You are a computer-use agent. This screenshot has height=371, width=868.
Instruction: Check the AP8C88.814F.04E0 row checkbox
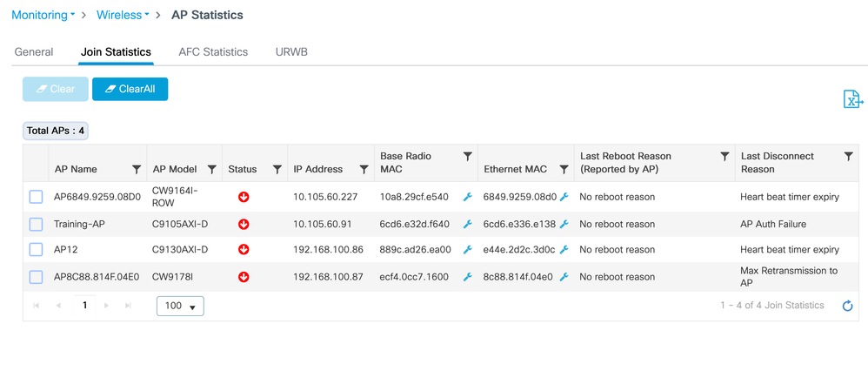click(x=36, y=277)
